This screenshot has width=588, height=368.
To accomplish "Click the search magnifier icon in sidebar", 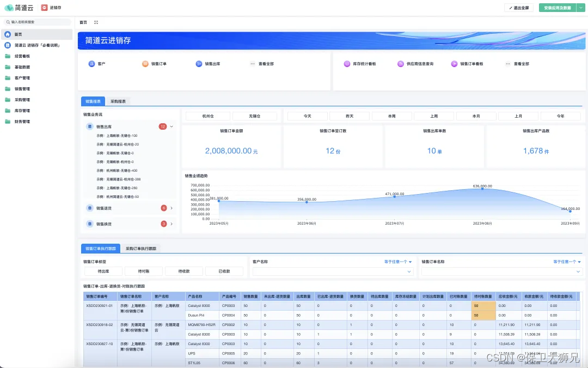I will (8, 22).
